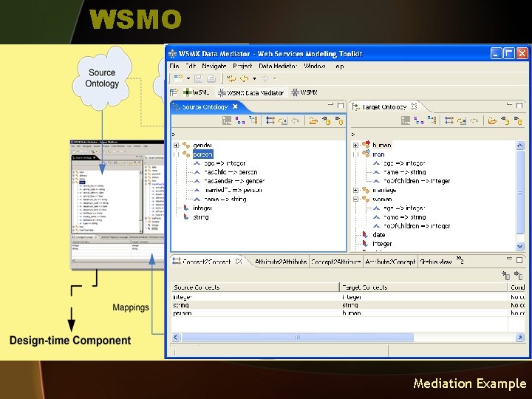The height and width of the screenshot is (399, 532).
Task: Collapse the woman concept node
Action: (x=355, y=199)
